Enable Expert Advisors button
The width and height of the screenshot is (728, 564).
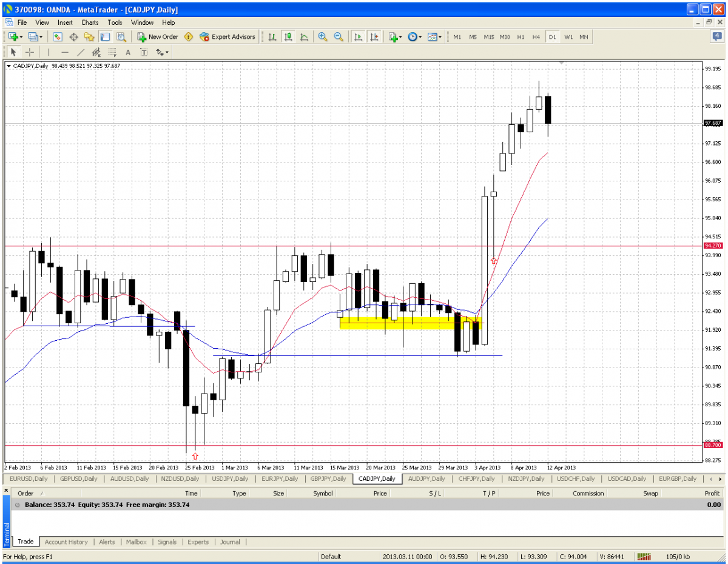click(x=227, y=37)
